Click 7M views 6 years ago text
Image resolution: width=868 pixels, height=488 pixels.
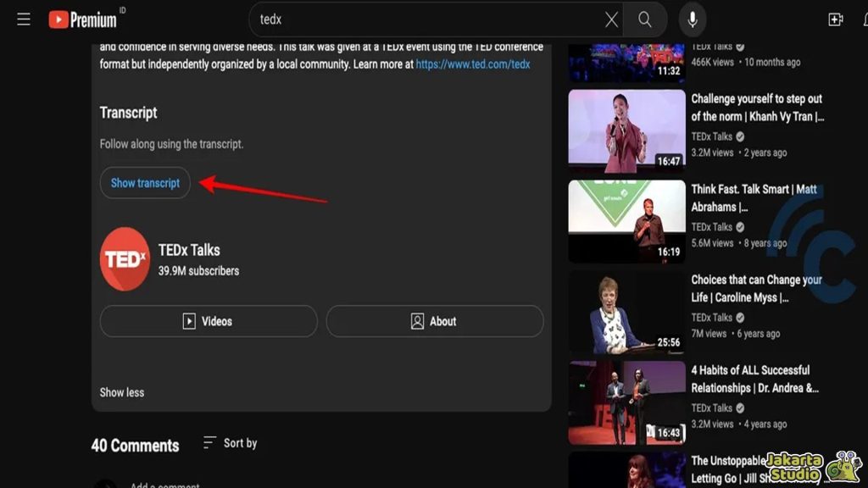point(736,334)
